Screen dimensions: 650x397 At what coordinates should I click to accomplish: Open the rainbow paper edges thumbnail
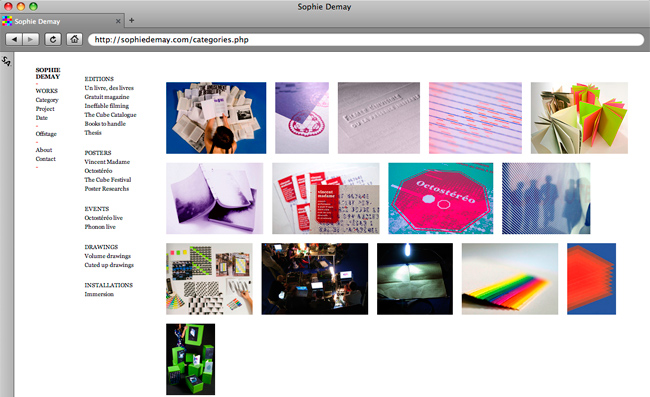(x=510, y=279)
